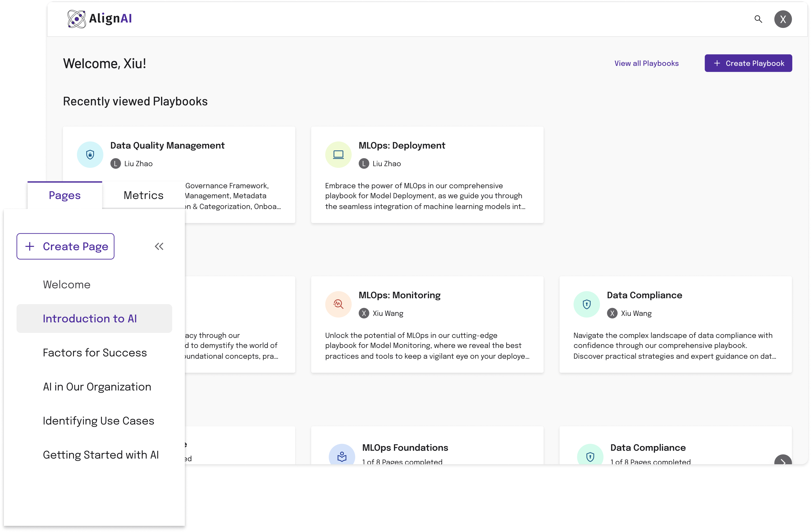This screenshot has width=811, height=532.
Task: Switch to the Metrics tab
Action: point(143,195)
